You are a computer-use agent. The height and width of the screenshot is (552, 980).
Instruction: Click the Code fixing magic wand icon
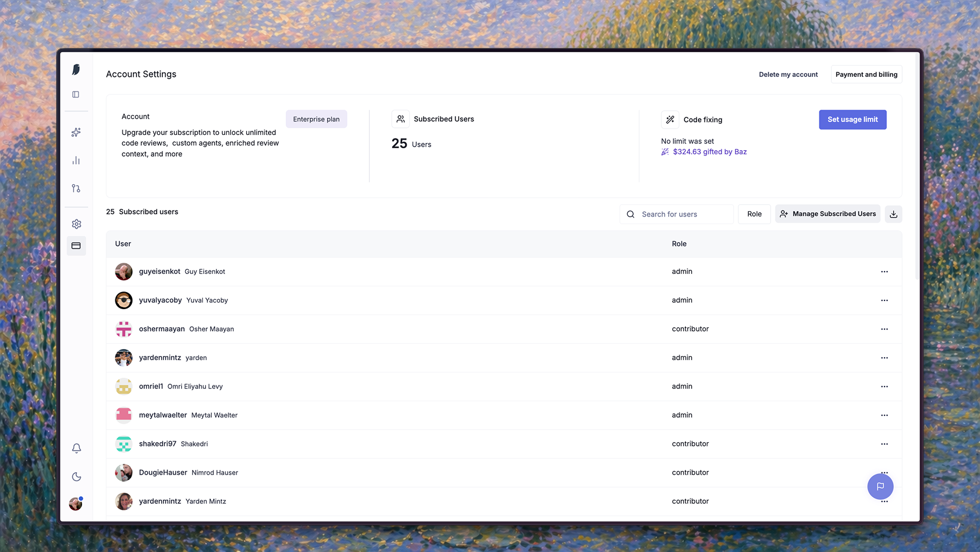click(x=670, y=120)
